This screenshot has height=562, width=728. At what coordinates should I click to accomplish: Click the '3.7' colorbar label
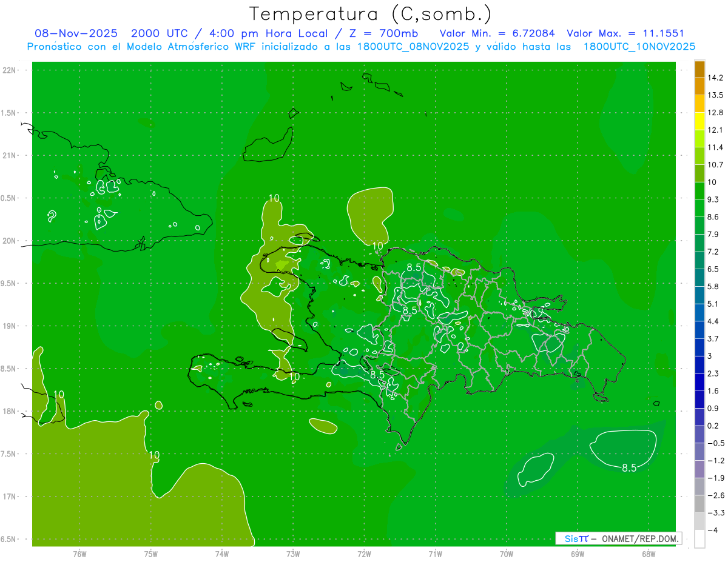point(713,338)
